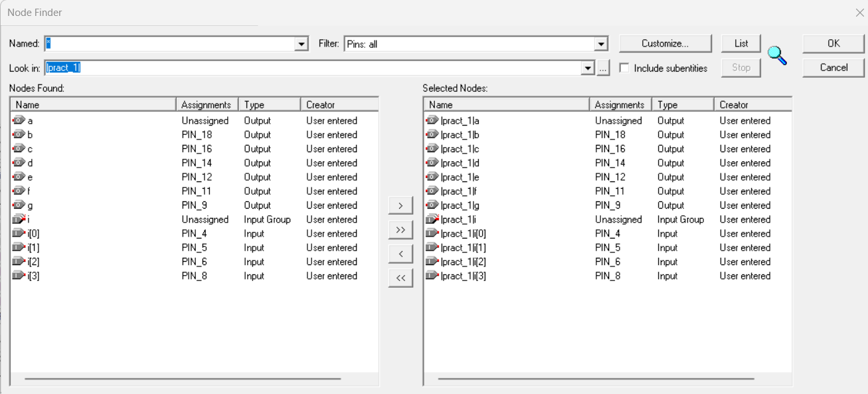The image size is (868, 394).
Task: Click the remove selected node arrow button
Action: [x=400, y=254]
